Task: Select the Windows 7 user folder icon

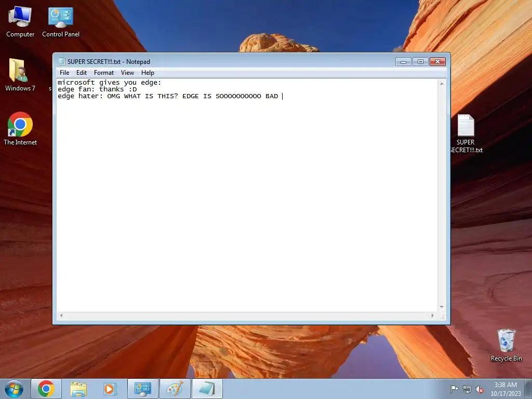Action: (20, 75)
